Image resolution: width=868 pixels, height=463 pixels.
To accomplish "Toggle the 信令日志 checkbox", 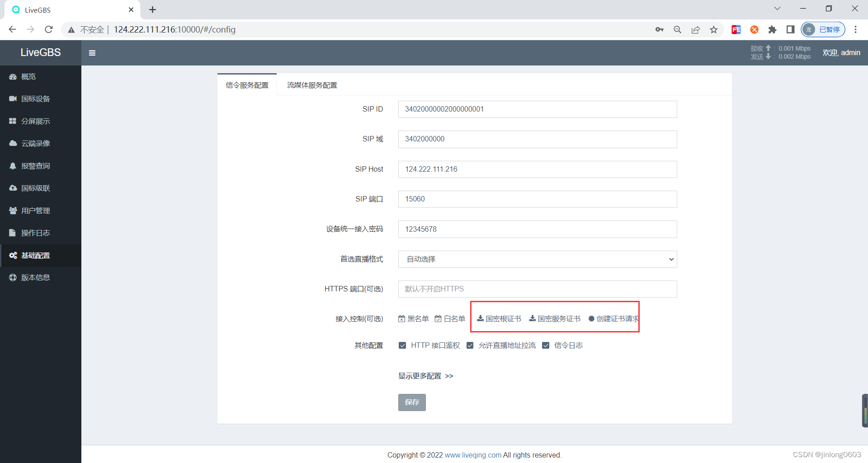I will coord(546,346).
